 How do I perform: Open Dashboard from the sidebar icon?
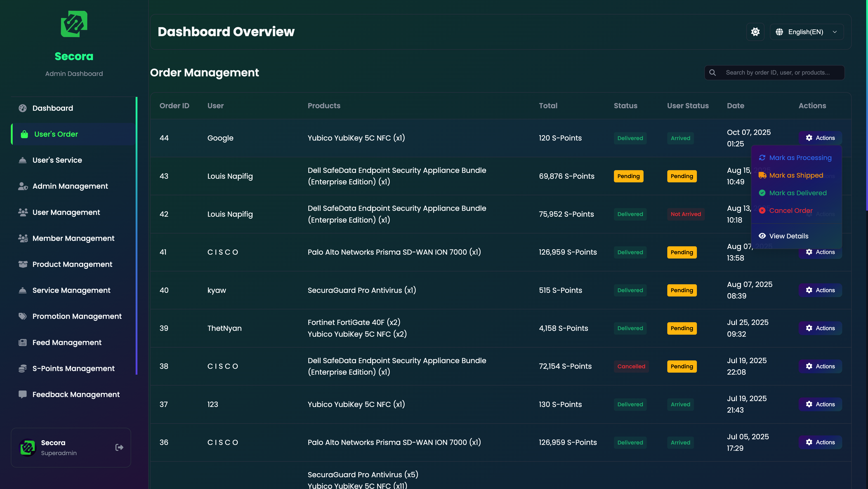click(23, 108)
